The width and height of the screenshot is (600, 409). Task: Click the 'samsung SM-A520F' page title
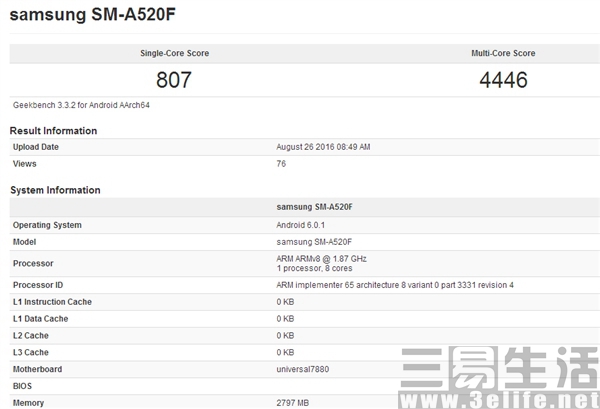[93, 15]
